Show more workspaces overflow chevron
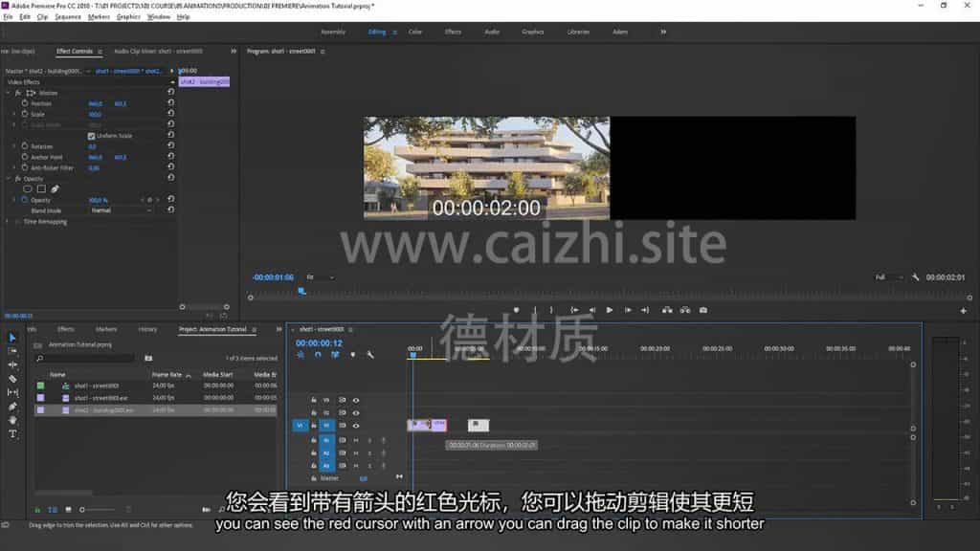 [x=663, y=32]
